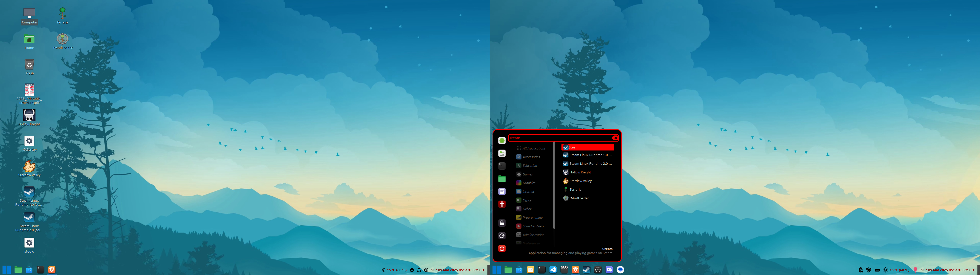Open the shield security tray icon

[869, 270]
